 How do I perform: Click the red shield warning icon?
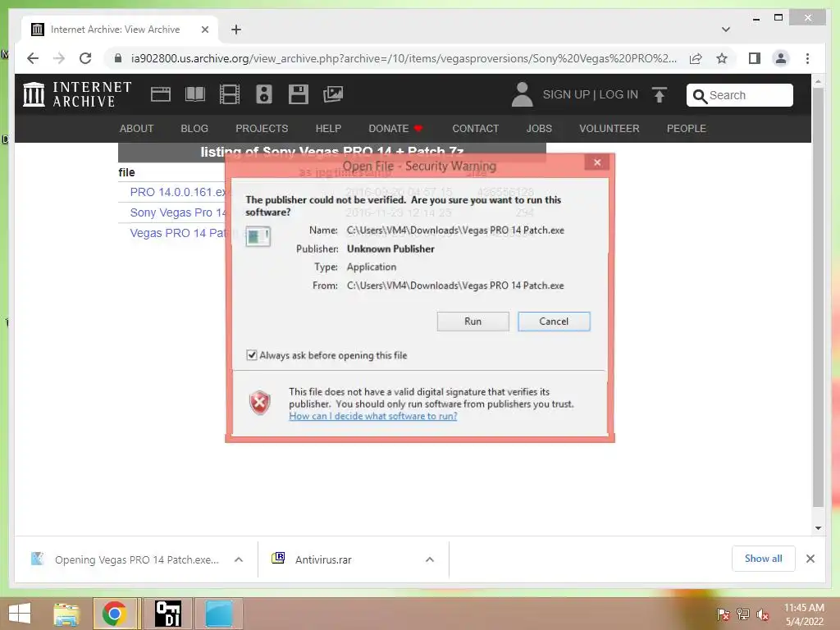pyautogui.click(x=260, y=402)
